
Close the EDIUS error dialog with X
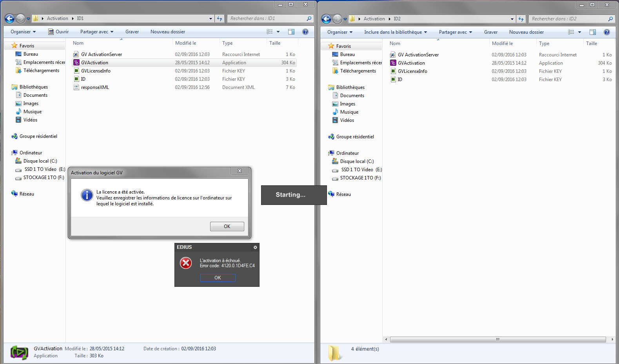coord(255,247)
